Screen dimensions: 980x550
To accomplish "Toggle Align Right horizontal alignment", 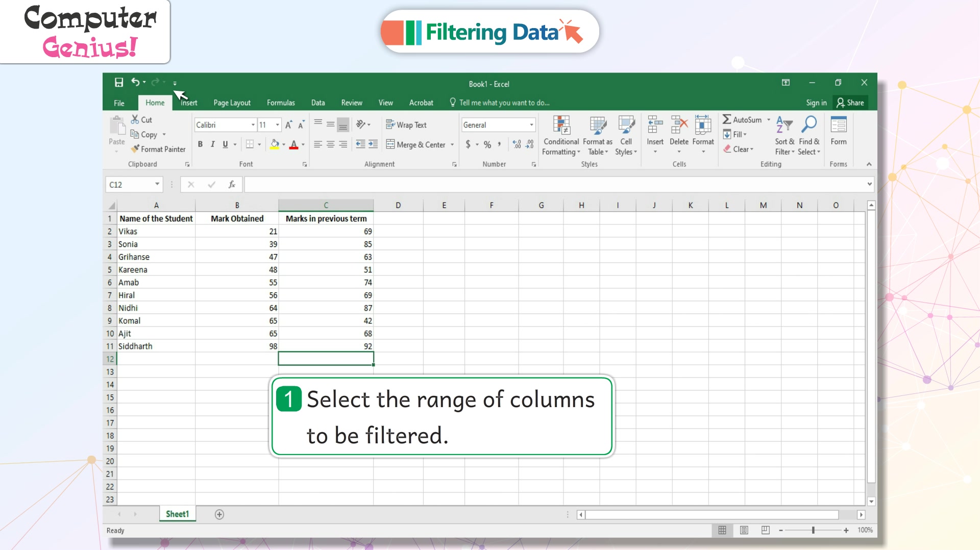I will 343,144.
